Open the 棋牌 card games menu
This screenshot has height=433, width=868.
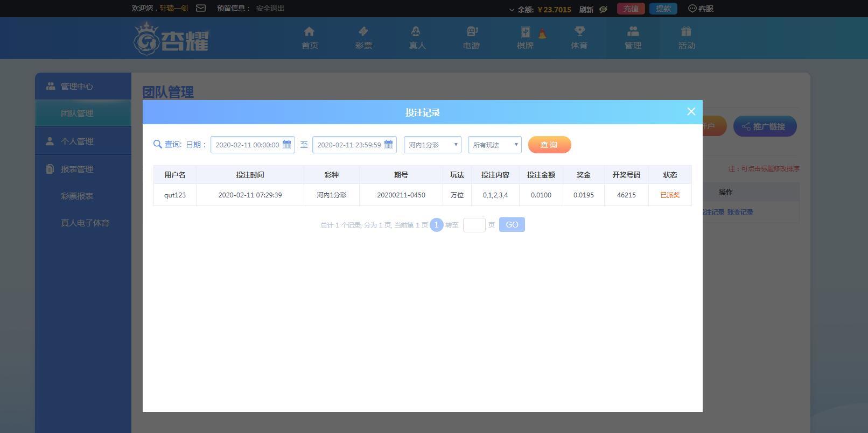tap(526, 38)
